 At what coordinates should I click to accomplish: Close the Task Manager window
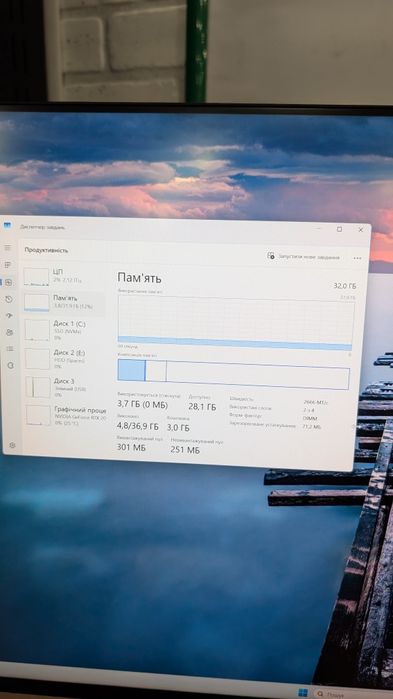coord(360,230)
